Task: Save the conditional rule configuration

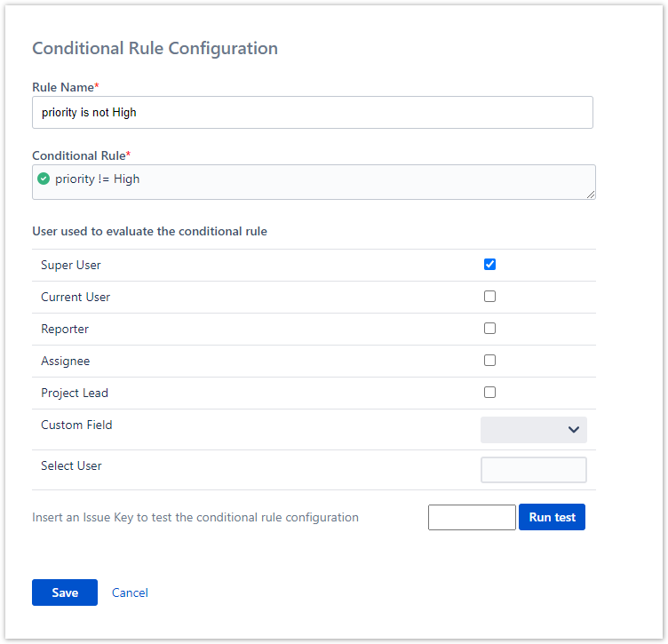Action: pos(65,592)
